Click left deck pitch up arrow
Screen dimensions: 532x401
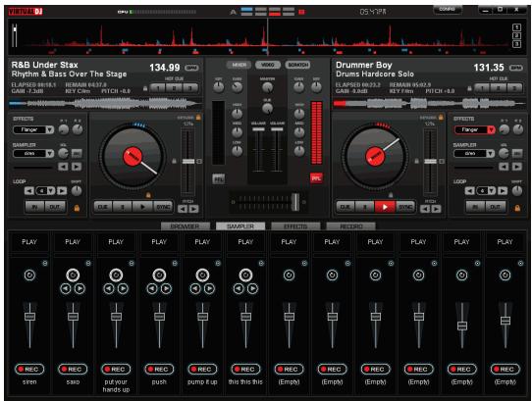coord(193,209)
